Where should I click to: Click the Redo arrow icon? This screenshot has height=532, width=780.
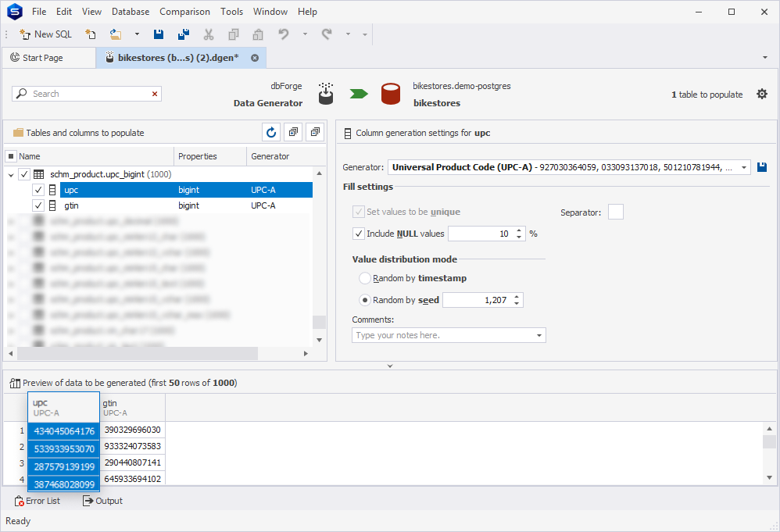[327, 34]
